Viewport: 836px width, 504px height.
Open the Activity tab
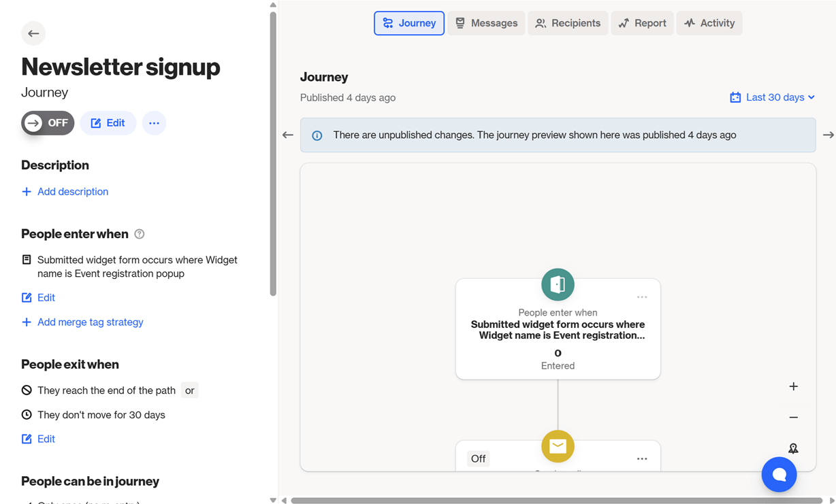[709, 23]
